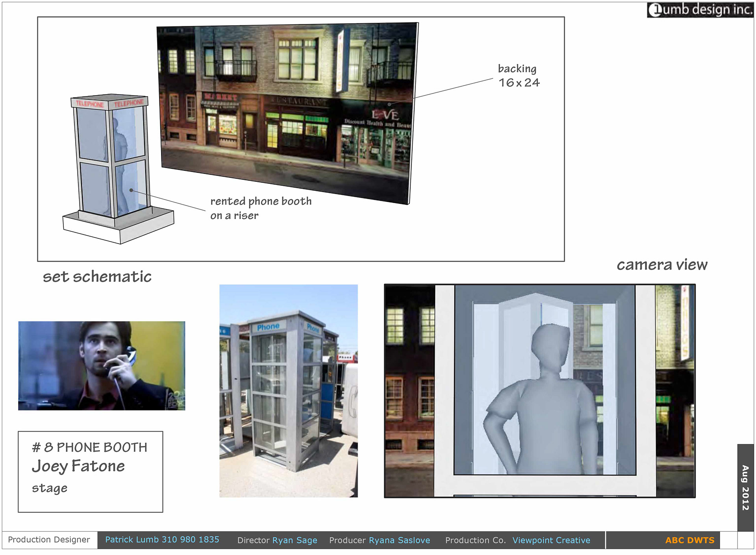Image resolution: width=756 pixels, height=555 pixels.
Task: Click the movie still of man on phone
Action: point(102,366)
